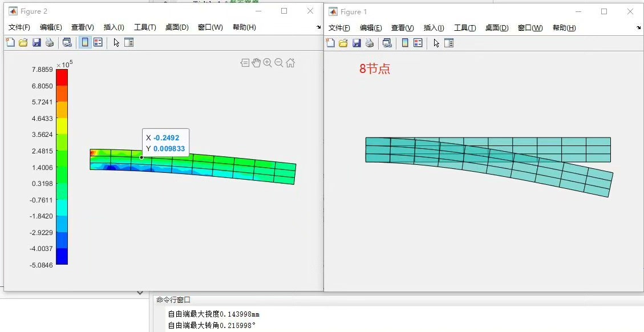Toggle Insert Colorbar in Figure 1 toolbar

point(405,43)
